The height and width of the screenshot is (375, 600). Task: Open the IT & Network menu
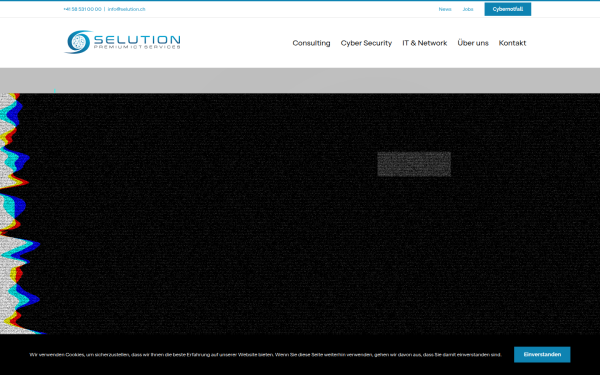click(x=424, y=43)
